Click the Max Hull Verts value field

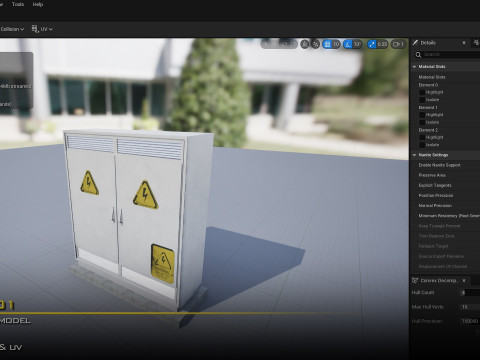pos(470,307)
